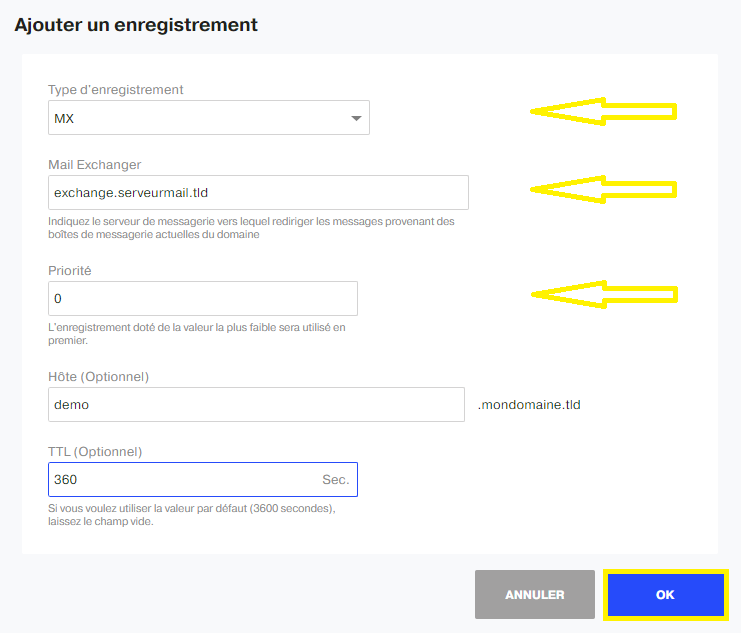The image size is (741, 633).
Task: Click the Hôte field containing demo
Action: coord(256,404)
